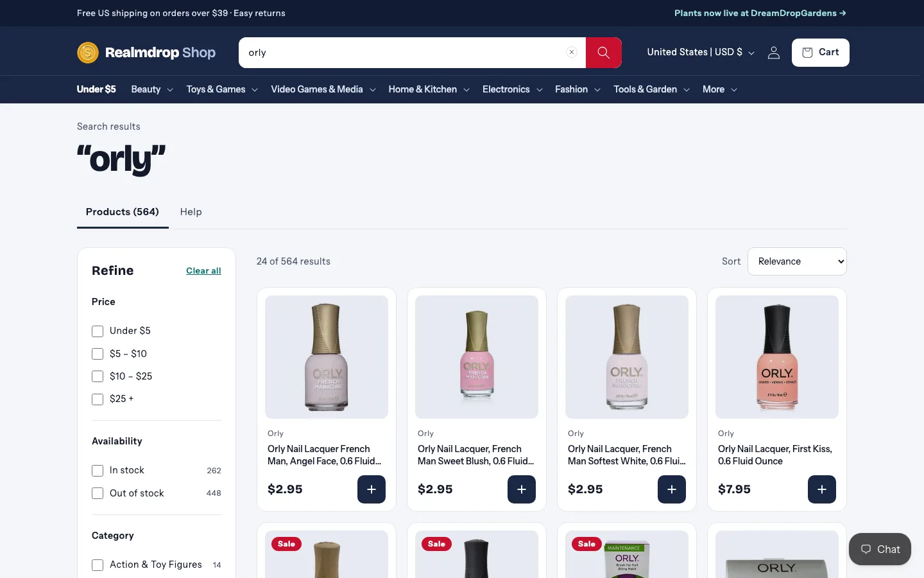924x578 pixels.
Task: Enable the In stock filter
Action: click(98, 471)
